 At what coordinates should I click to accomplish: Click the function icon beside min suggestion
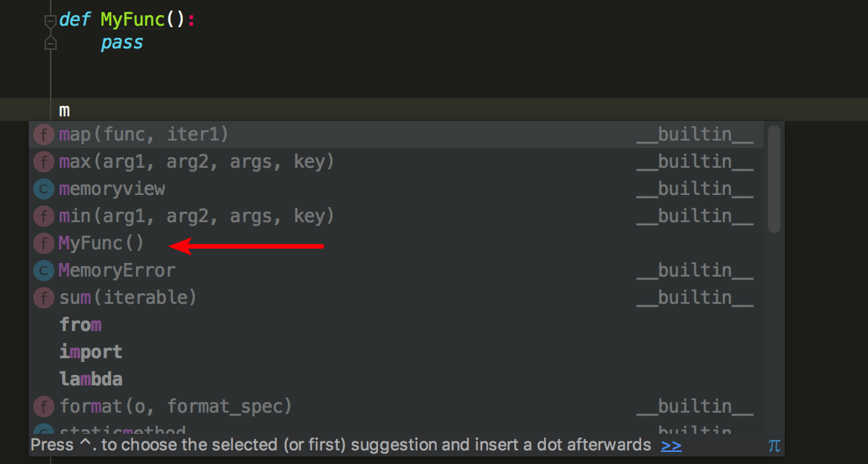coord(44,216)
